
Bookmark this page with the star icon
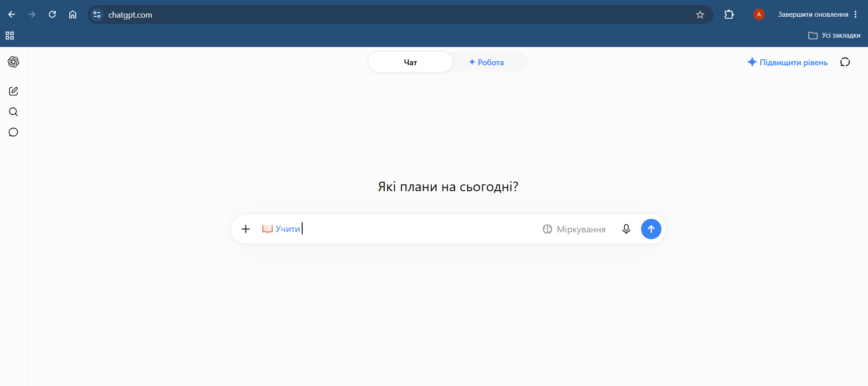[700, 14]
